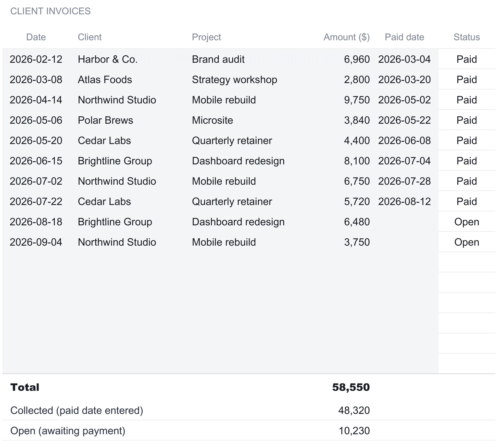Click paid date 2026-08-12
This screenshot has height=448, width=503.
click(404, 201)
